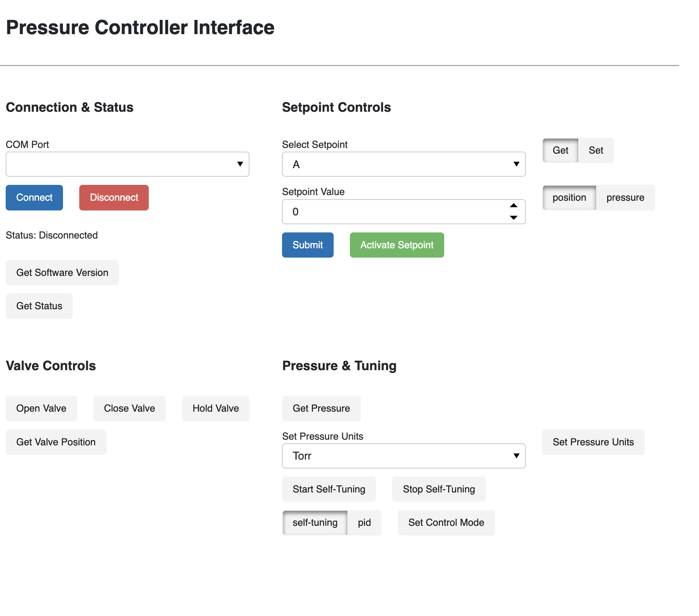Choose pid control mode toggle
Image resolution: width=699 pixels, height=616 pixels.
364,523
